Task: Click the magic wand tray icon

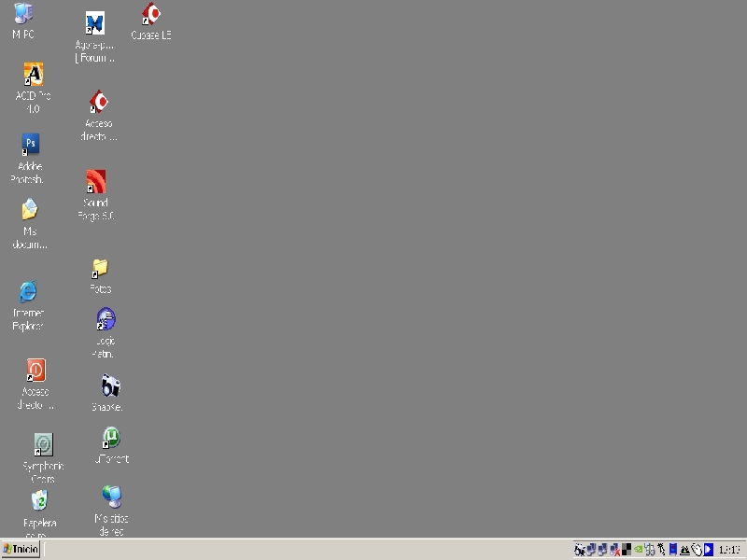Action: [661, 550]
